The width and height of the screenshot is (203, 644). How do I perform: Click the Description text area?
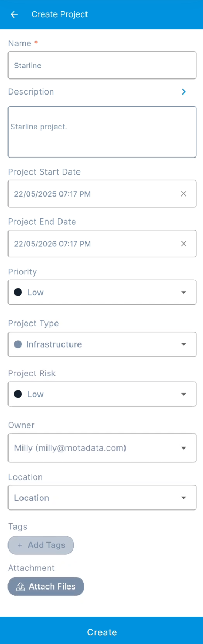click(102, 132)
